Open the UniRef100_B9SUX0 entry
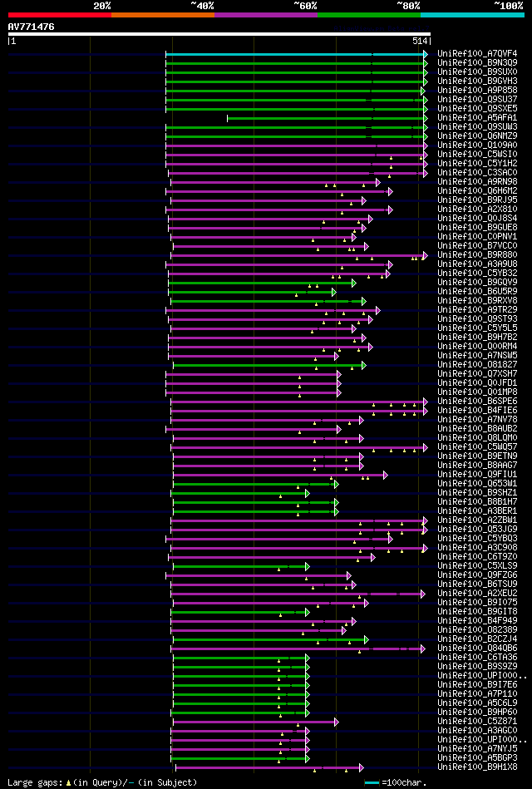The height and width of the screenshot is (789, 532). (478, 72)
